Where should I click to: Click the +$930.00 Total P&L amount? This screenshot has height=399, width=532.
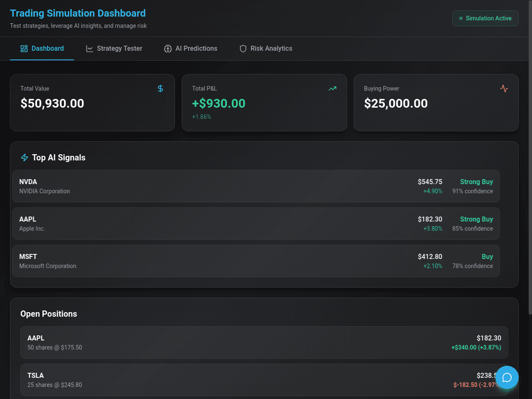219,103
